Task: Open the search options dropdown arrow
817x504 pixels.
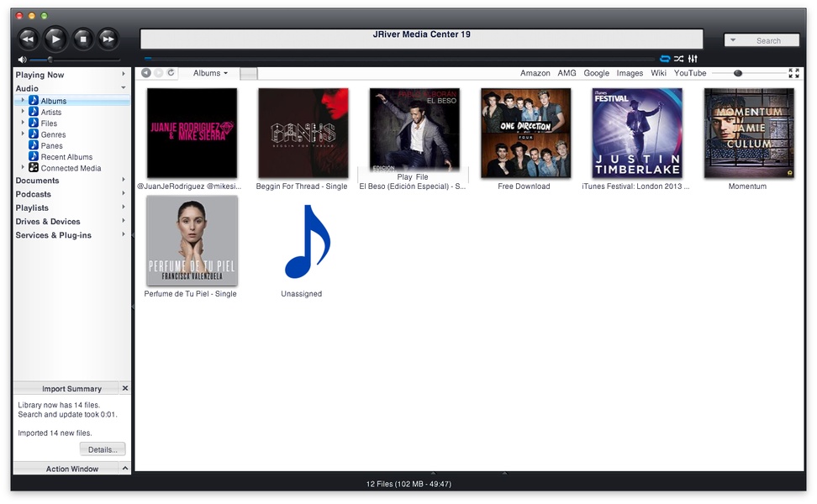Action: point(733,40)
